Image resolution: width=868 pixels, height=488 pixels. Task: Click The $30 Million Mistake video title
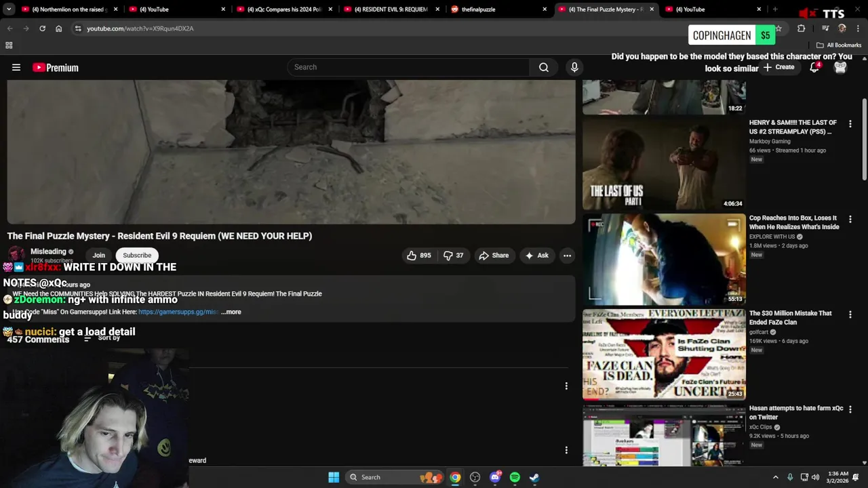click(790, 318)
